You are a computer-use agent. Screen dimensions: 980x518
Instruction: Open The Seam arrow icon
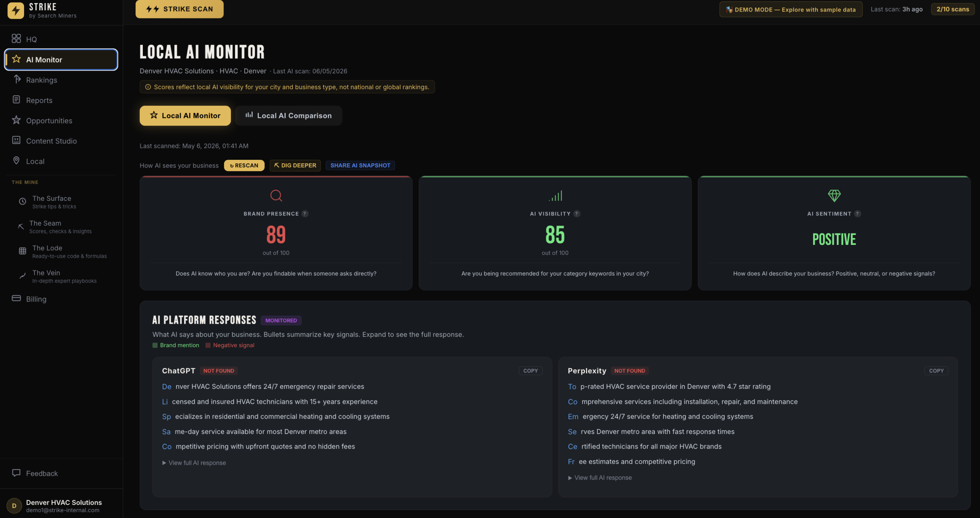(x=21, y=226)
